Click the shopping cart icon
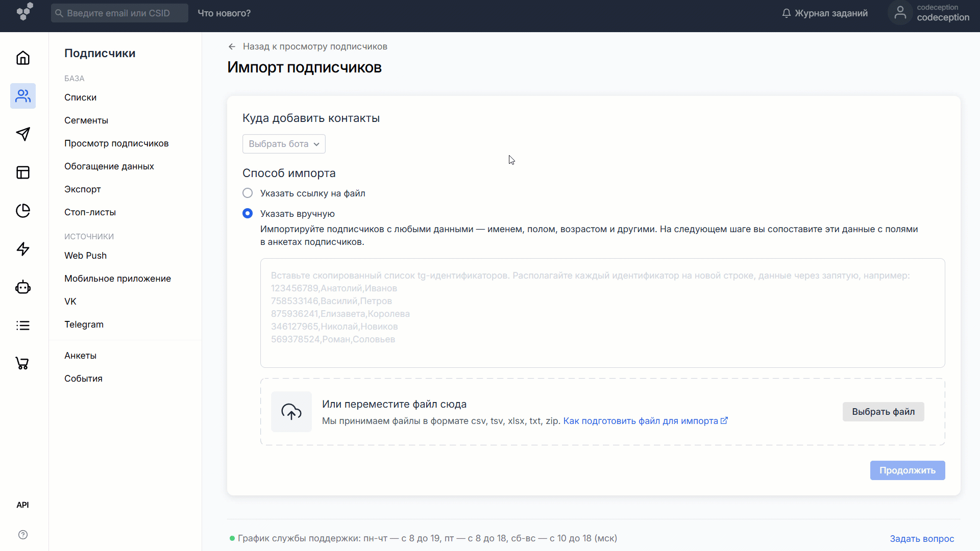 [23, 363]
